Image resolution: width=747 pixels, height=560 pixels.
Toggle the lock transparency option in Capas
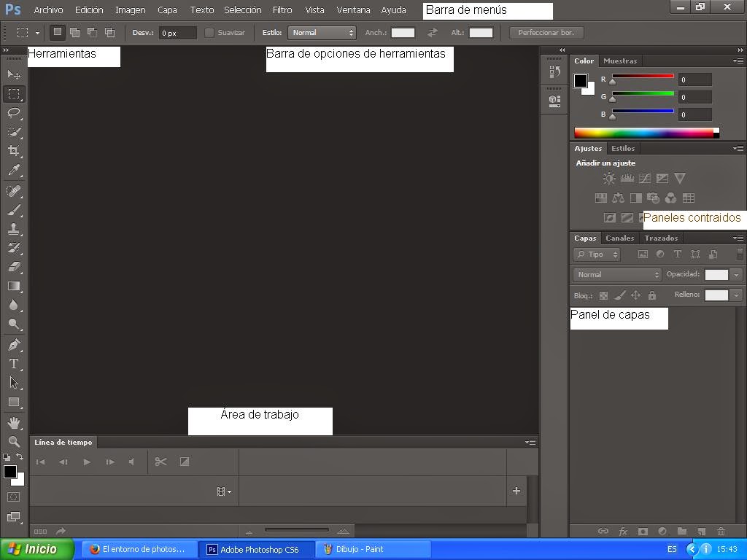point(603,295)
